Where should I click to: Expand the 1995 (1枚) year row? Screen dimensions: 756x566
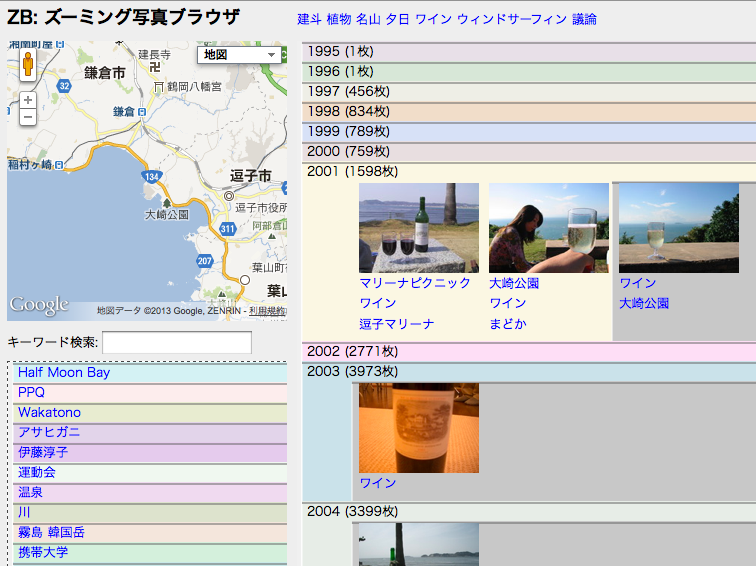529,52
